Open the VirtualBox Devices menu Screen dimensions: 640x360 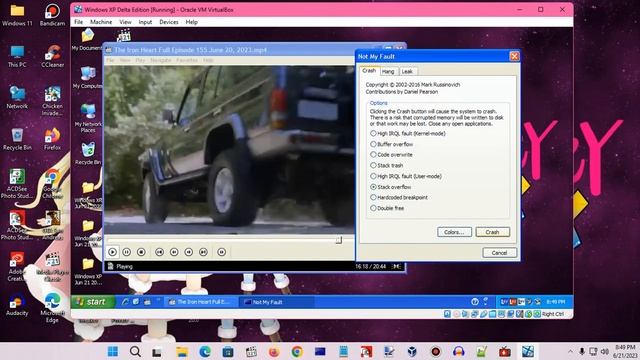169,22
